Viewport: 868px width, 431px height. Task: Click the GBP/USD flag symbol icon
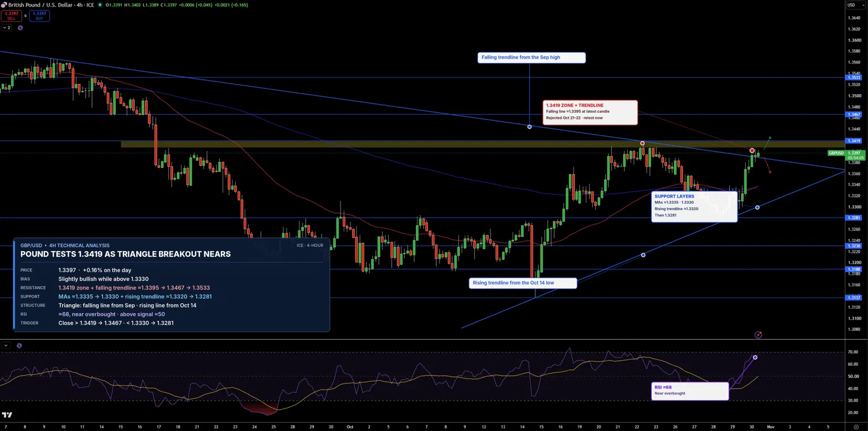pos(4,4)
